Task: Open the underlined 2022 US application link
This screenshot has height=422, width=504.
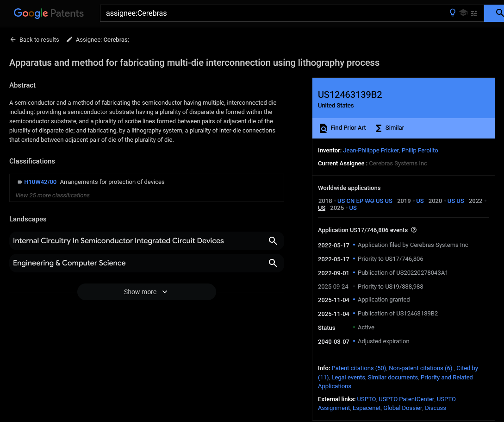Action: pyautogui.click(x=322, y=208)
